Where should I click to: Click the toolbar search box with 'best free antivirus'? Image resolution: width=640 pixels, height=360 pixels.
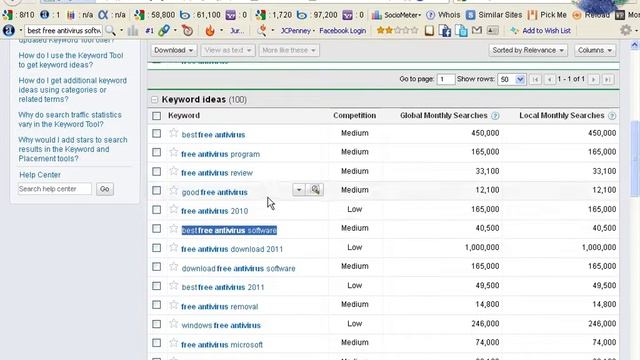[64, 31]
